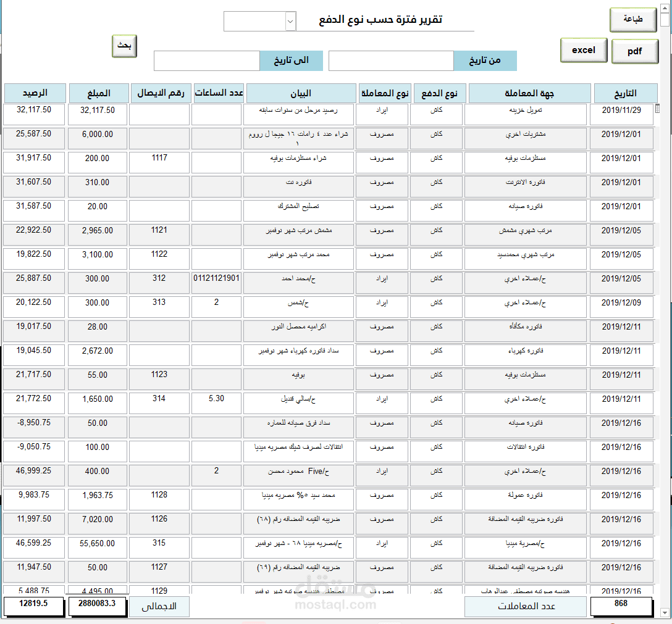Select the amount cell 3,100.00
The height and width of the screenshot is (624, 672).
click(98, 259)
